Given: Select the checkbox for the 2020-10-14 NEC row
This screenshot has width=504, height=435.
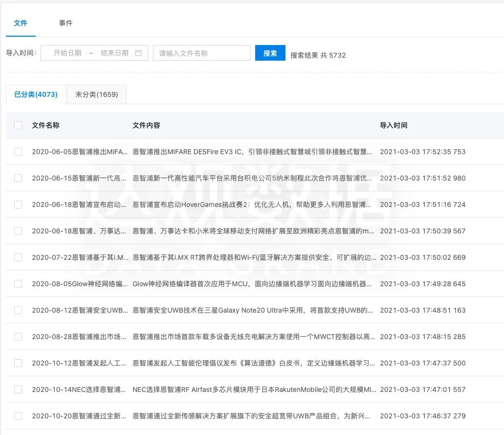Looking at the screenshot, I should pos(18,389).
